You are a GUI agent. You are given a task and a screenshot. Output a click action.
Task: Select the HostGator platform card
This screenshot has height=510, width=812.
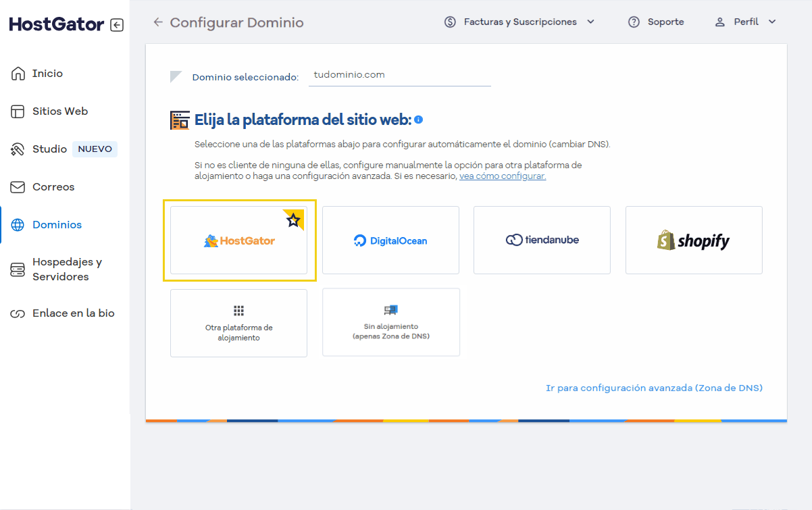point(238,240)
